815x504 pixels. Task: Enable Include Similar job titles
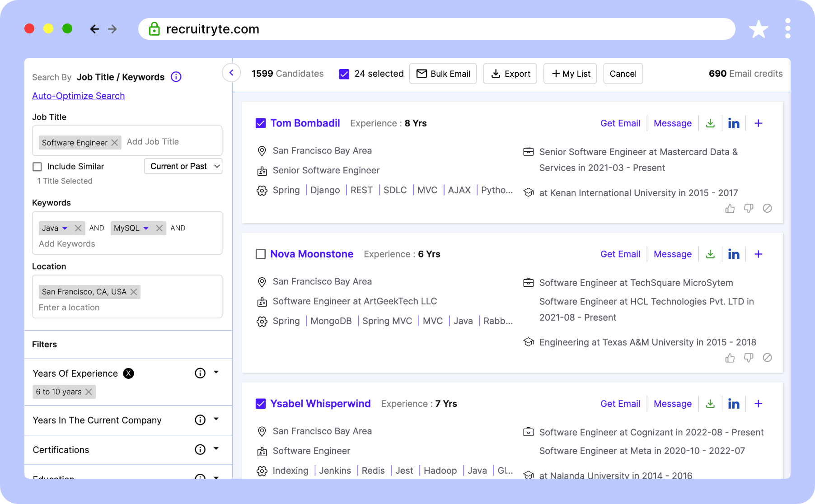[x=37, y=166]
